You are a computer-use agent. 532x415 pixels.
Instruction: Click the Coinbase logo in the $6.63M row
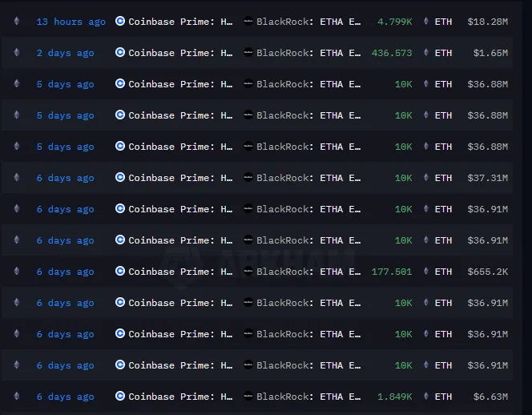120,397
